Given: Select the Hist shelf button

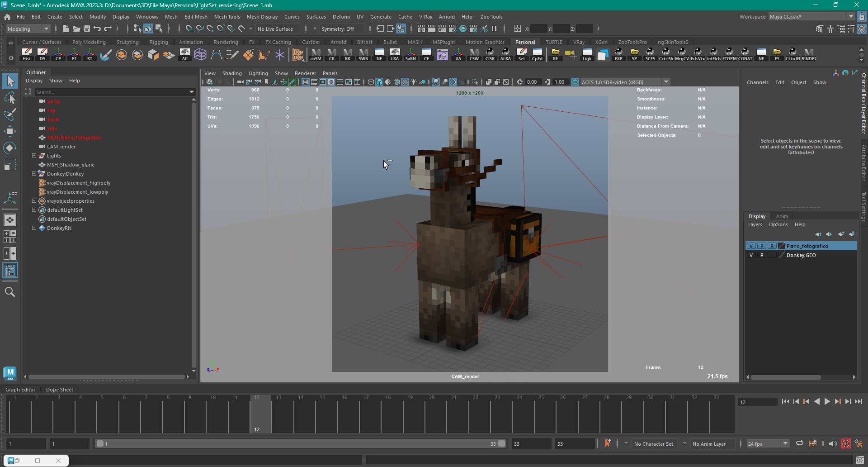Looking at the screenshot, I should coord(27,54).
